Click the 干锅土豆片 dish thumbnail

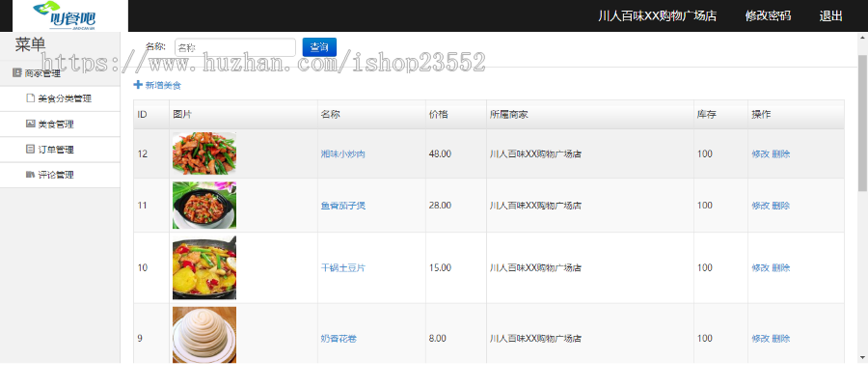204,267
